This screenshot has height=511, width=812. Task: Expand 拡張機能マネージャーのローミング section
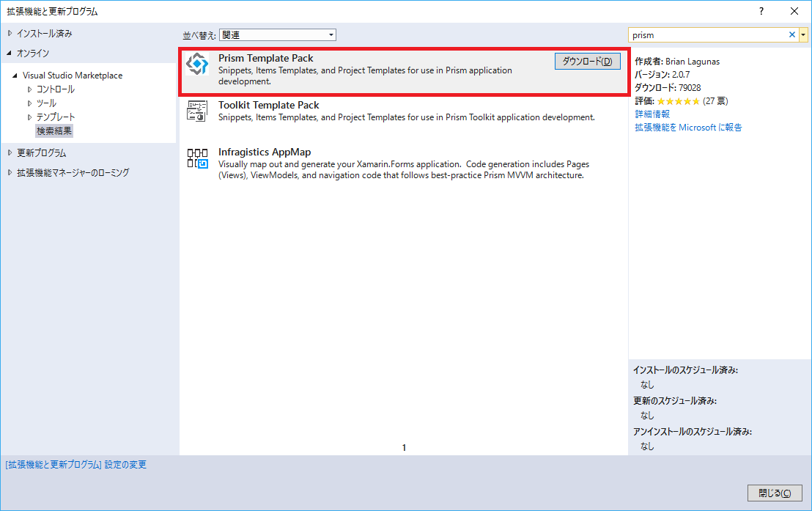[x=10, y=172]
